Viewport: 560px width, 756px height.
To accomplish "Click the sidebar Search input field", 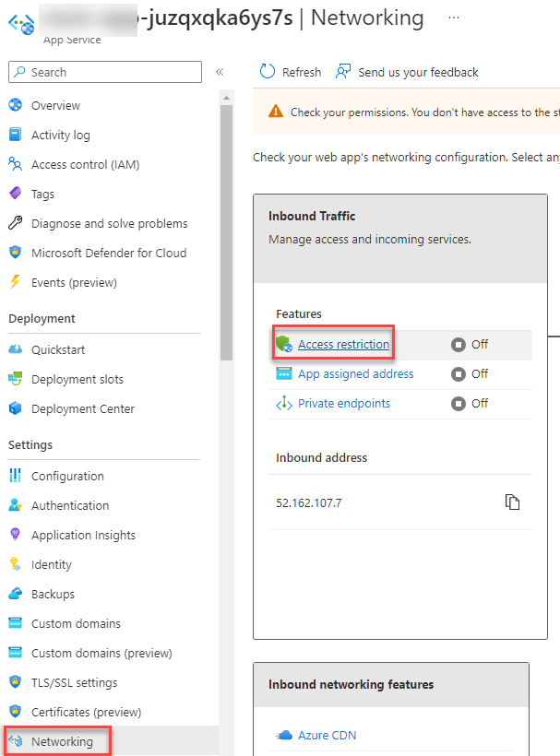I will pyautogui.click(x=105, y=72).
